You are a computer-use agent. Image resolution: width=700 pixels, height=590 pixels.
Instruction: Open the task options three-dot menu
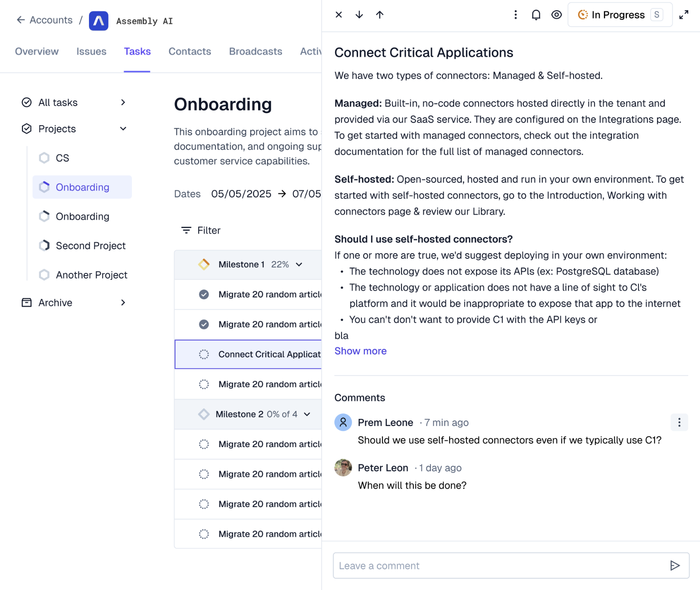(x=515, y=15)
